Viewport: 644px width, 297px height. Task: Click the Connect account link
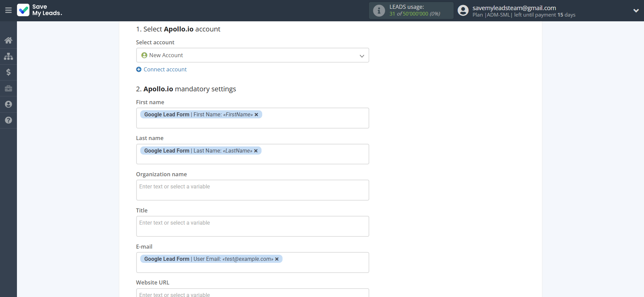click(x=165, y=69)
